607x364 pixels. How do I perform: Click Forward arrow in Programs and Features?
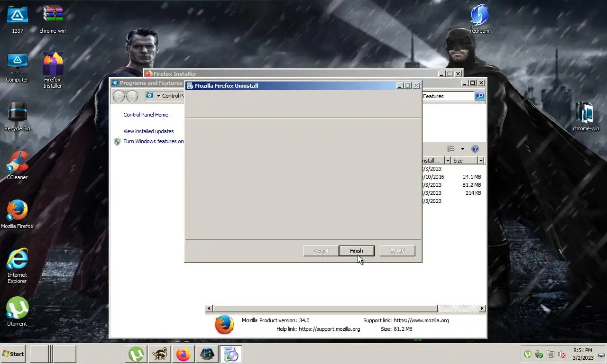coord(132,96)
